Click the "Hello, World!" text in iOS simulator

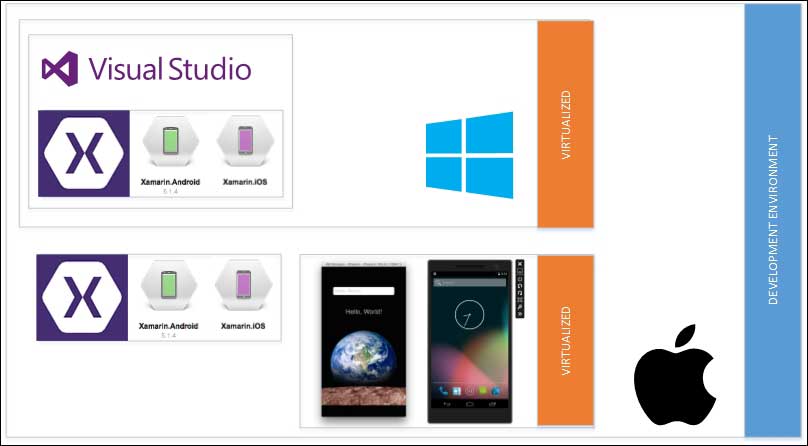(364, 312)
